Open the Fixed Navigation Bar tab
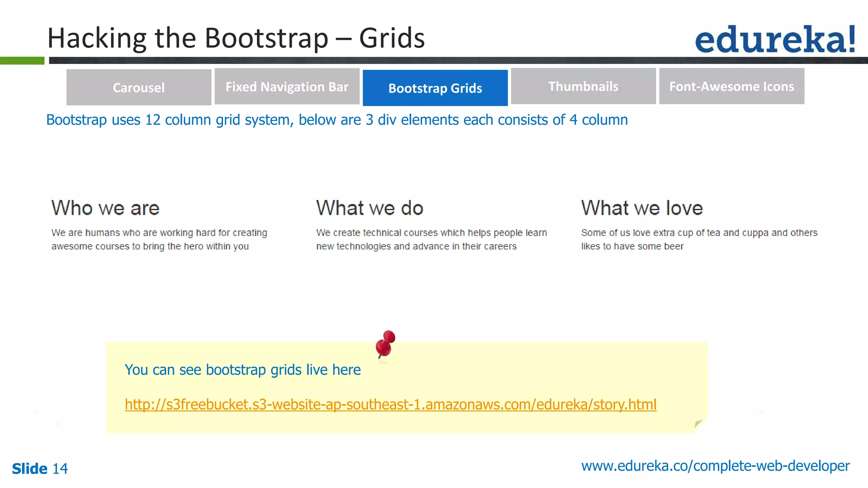Image resolution: width=868 pixels, height=488 pixels. [287, 86]
